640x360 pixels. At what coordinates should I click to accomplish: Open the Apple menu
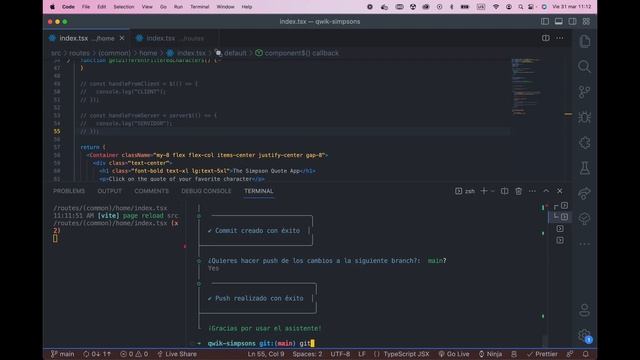(x=52, y=7)
